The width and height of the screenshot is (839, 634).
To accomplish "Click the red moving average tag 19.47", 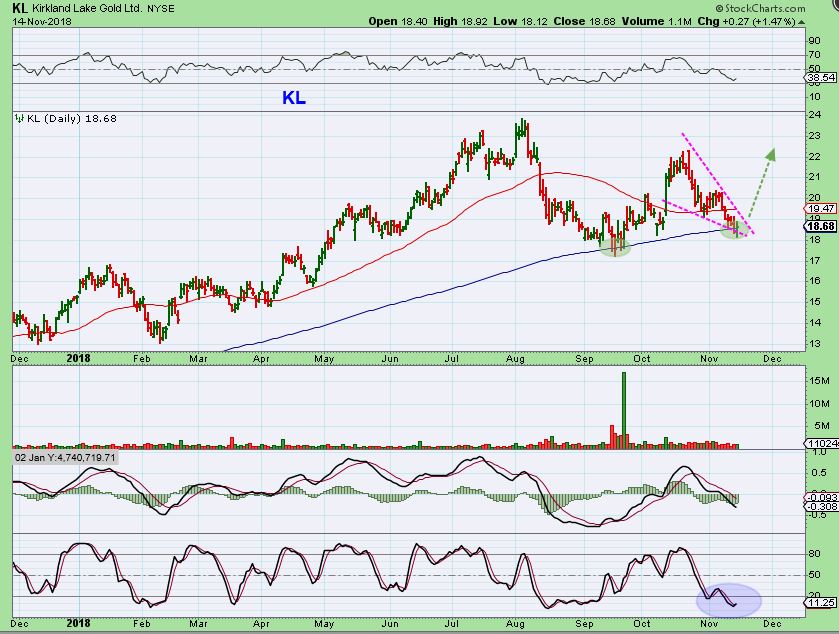I will coord(821,209).
